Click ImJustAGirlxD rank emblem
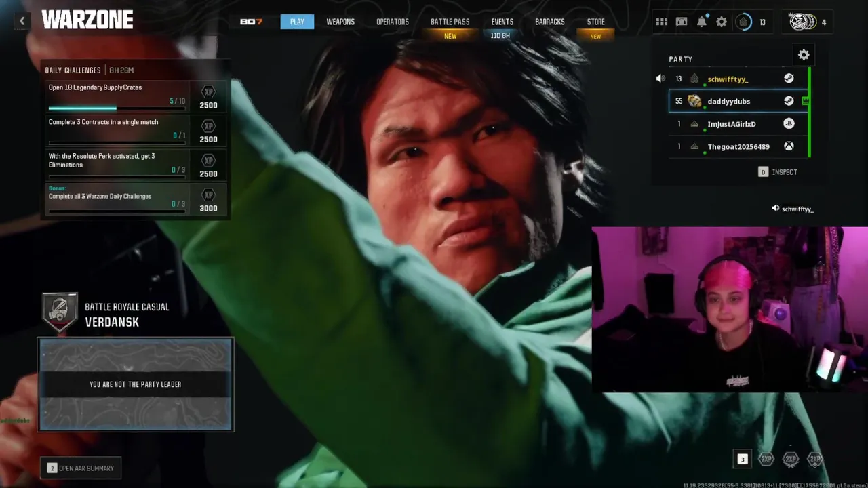The width and height of the screenshot is (868, 488). [x=694, y=124]
